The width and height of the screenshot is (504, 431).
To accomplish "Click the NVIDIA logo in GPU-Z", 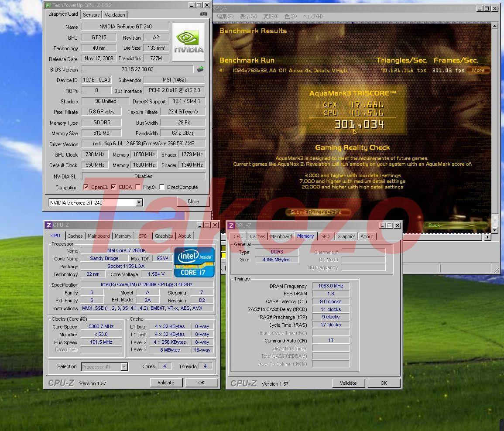I will tap(189, 42).
